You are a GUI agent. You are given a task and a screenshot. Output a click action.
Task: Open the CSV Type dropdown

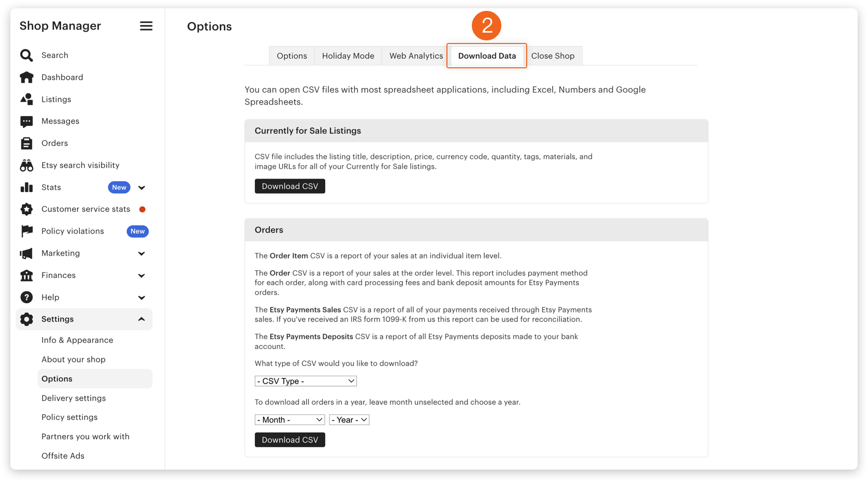(306, 381)
